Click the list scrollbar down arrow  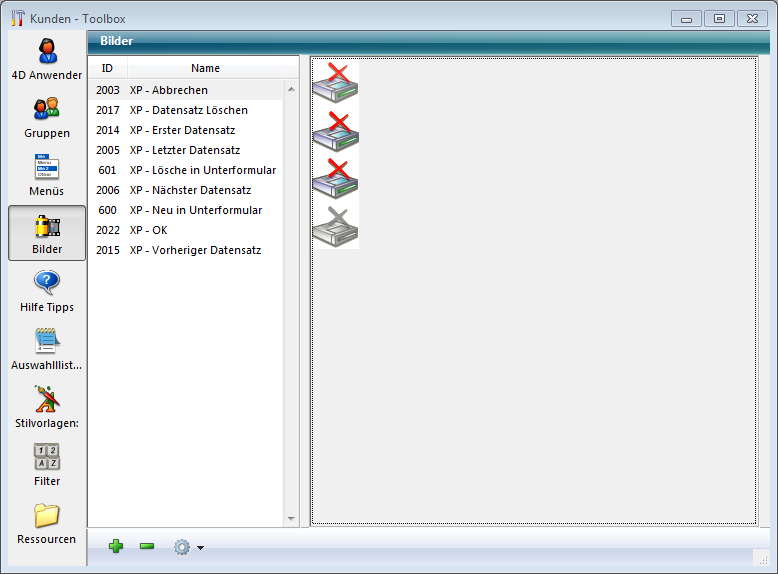[292, 519]
